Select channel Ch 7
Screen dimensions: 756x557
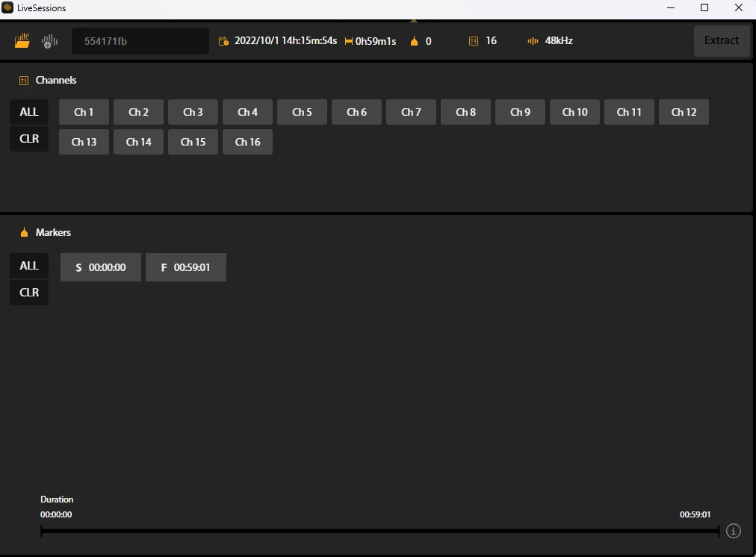(x=412, y=112)
